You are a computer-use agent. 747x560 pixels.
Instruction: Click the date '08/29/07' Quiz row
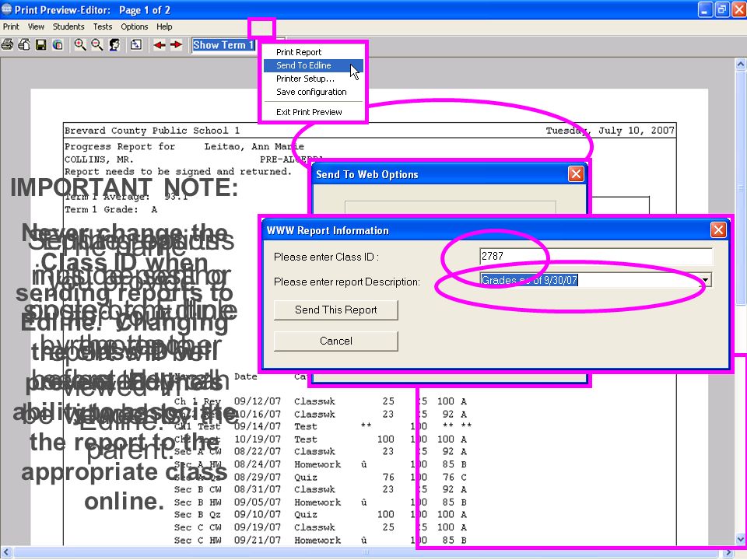click(258, 477)
